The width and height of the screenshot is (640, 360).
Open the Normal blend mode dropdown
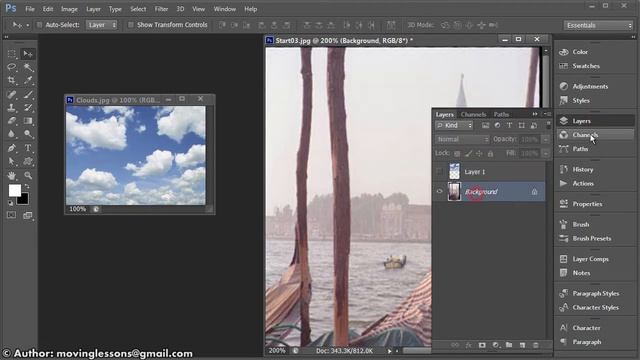coord(462,139)
